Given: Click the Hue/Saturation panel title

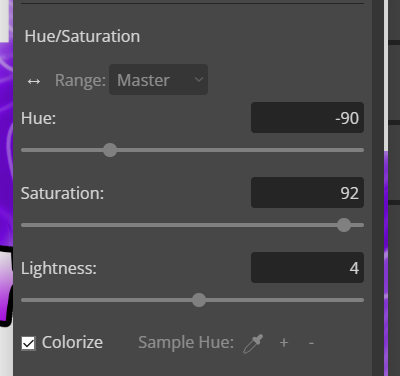Looking at the screenshot, I should pyautogui.click(x=82, y=36).
